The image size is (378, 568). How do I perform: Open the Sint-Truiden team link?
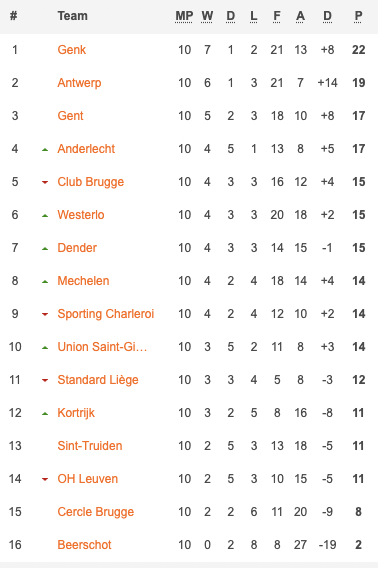click(90, 446)
